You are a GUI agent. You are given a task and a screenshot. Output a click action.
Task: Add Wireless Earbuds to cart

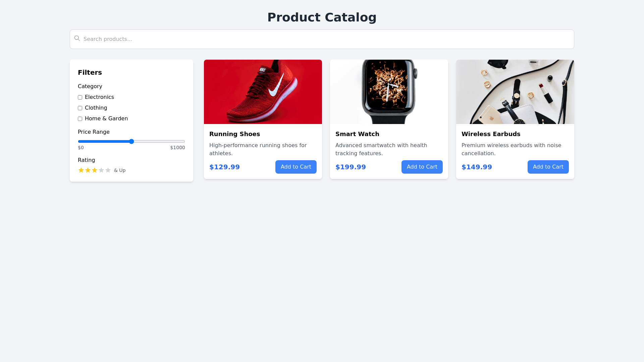[548, 167]
